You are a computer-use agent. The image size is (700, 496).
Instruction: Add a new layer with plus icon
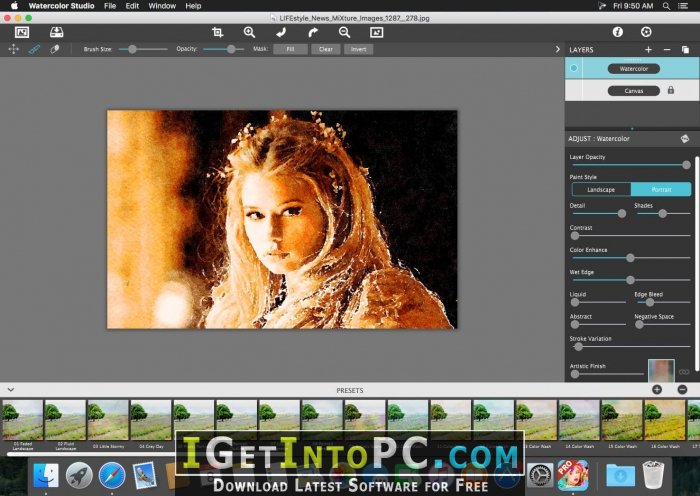(x=648, y=50)
